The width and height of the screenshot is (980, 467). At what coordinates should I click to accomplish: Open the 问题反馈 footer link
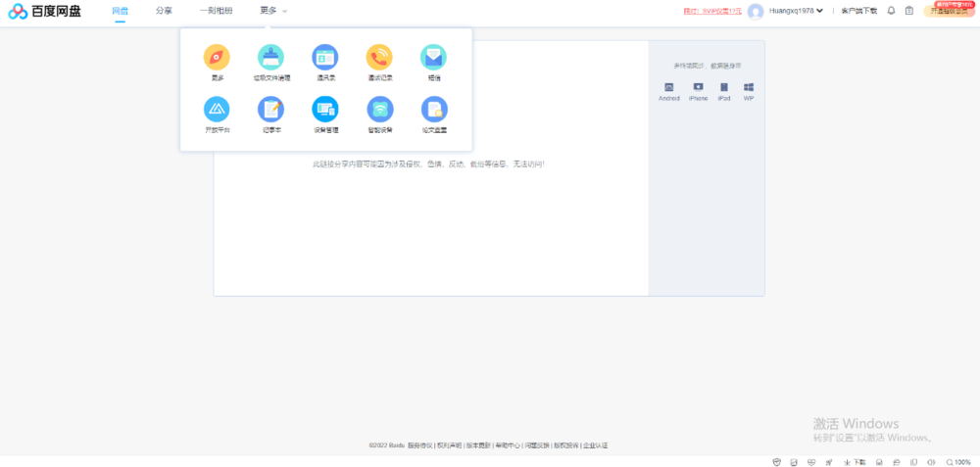[537, 445]
